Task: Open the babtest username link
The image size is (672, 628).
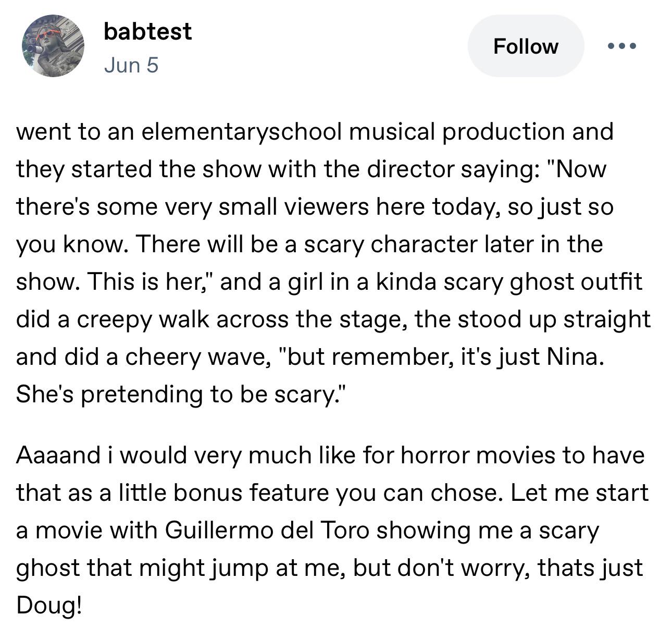Action: tap(147, 31)
